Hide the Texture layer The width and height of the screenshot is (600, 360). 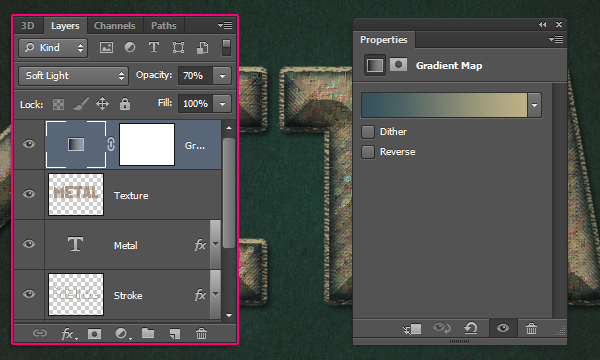(29, 194)
